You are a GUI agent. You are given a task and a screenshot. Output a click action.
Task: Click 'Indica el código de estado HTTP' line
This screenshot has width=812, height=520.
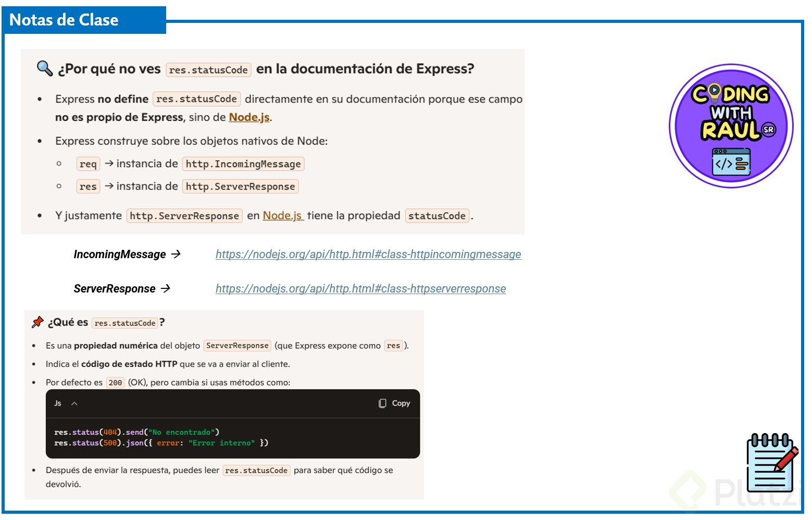pyautogui.click(x=168, y=364)
